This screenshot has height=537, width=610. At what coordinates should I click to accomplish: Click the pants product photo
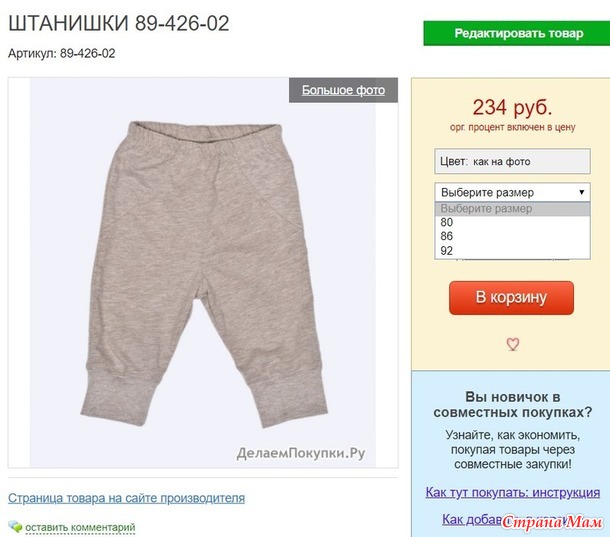click(x=203, y=272)
